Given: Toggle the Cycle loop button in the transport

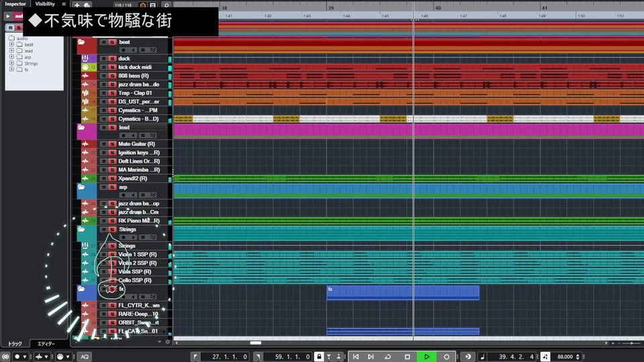Looking at the screenshot, I should coord(388,357).
